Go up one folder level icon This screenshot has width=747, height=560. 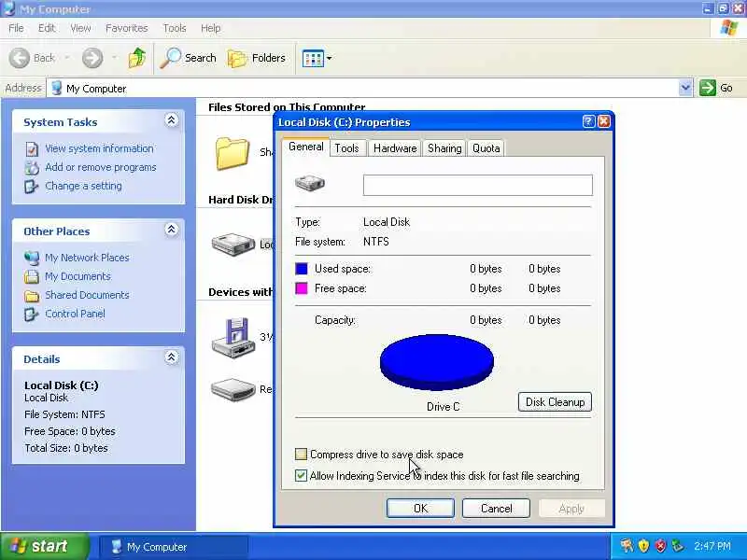coord(136,58)
